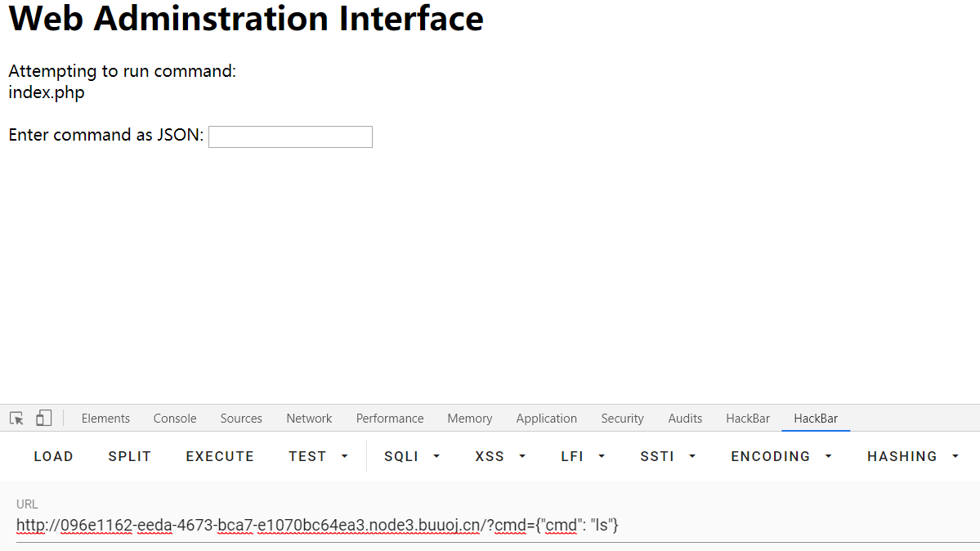Click the URL label above the address field
Image resolution: width=980 pixels, height=551 pixels.
pos(27,504)
